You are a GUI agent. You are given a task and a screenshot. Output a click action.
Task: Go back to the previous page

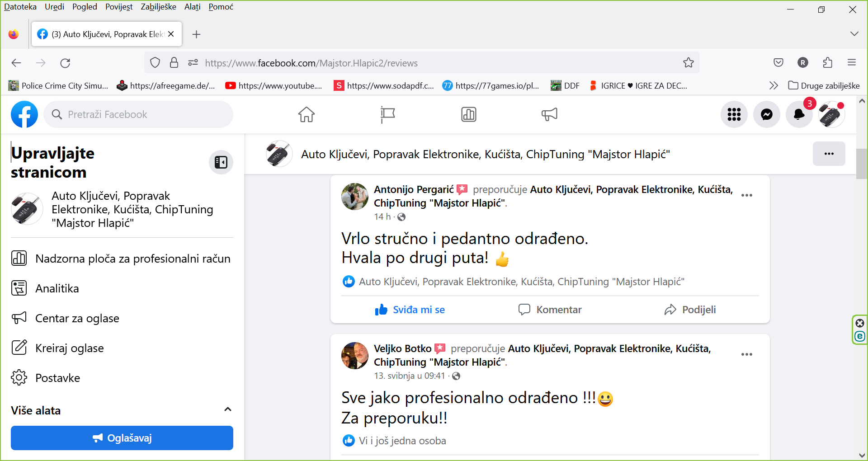[16, 63]
